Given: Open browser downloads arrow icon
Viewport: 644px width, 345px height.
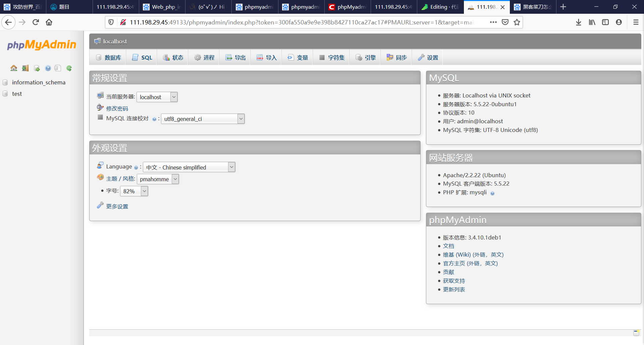Looking at the screenshot, I should 579,22.
